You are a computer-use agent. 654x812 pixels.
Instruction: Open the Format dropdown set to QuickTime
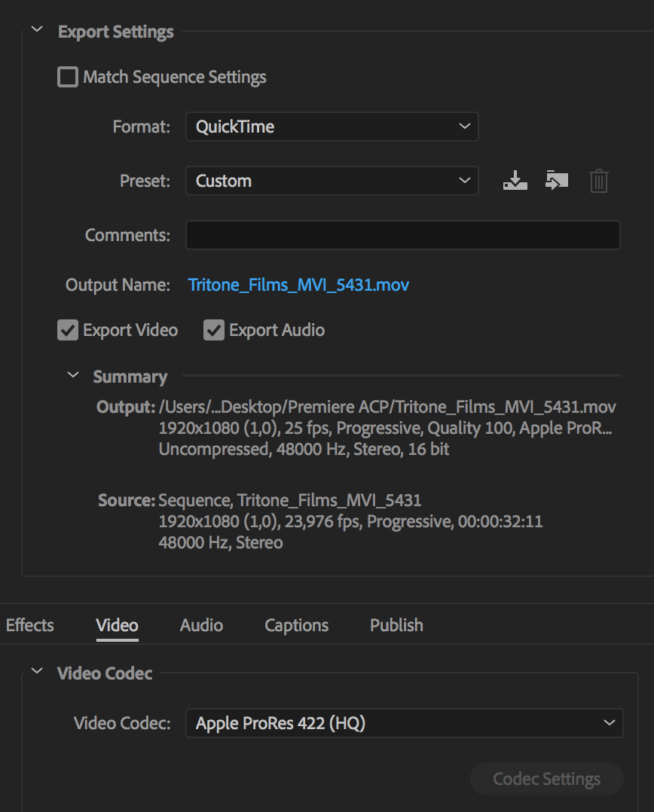click(332, 127)
